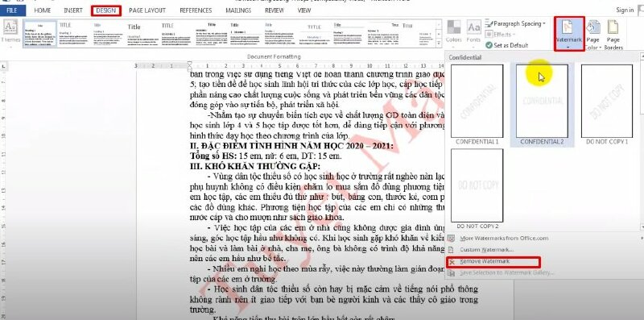This screenshot has width=644, height=320.
Task: Click the Page Borders button
Action: tap(613, 35)
